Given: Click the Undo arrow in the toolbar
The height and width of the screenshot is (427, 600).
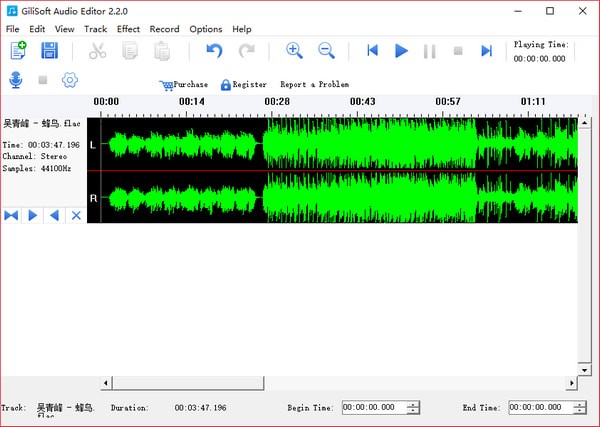Looking at the screenshot, I should click(214, 50).
